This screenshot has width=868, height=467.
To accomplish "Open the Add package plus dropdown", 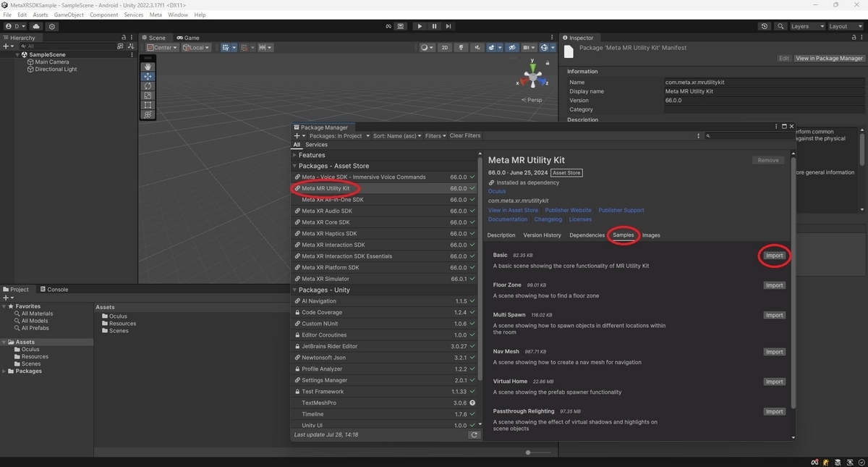I will [x=300, y=136].
